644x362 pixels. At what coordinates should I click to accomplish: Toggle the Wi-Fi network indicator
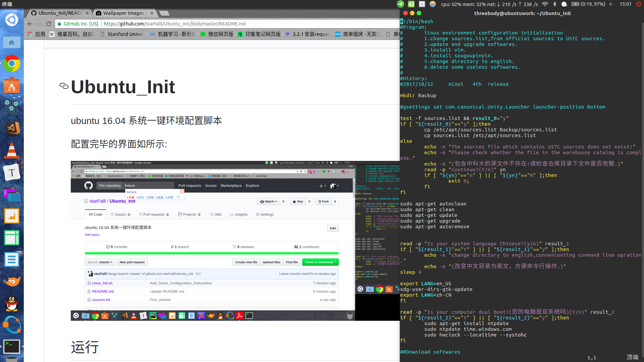(545, 4)
